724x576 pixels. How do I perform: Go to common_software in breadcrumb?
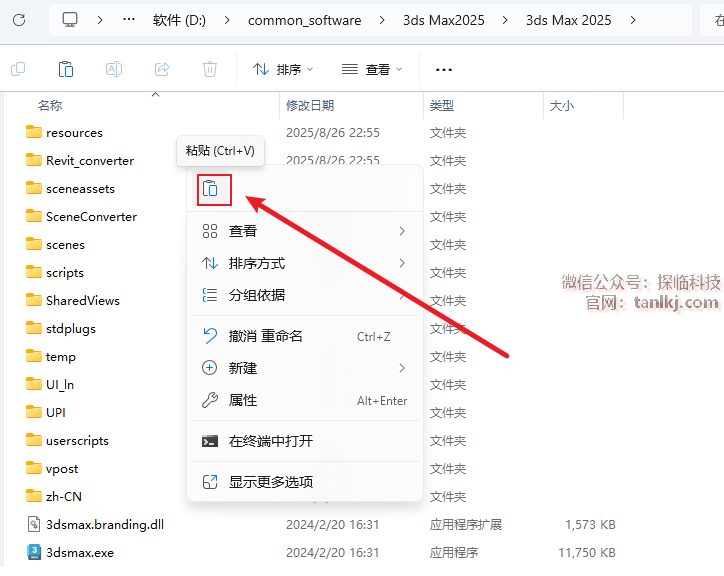click(x=304, y=20)
